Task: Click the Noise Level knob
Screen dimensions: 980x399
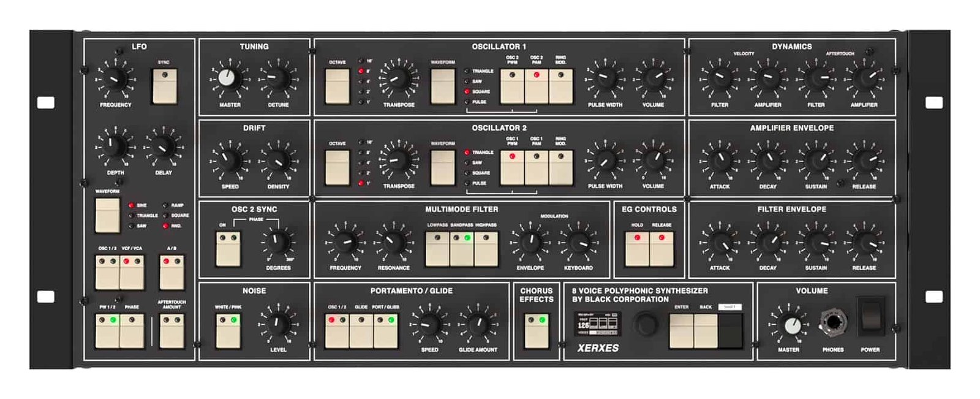Action: coord(278,323)
